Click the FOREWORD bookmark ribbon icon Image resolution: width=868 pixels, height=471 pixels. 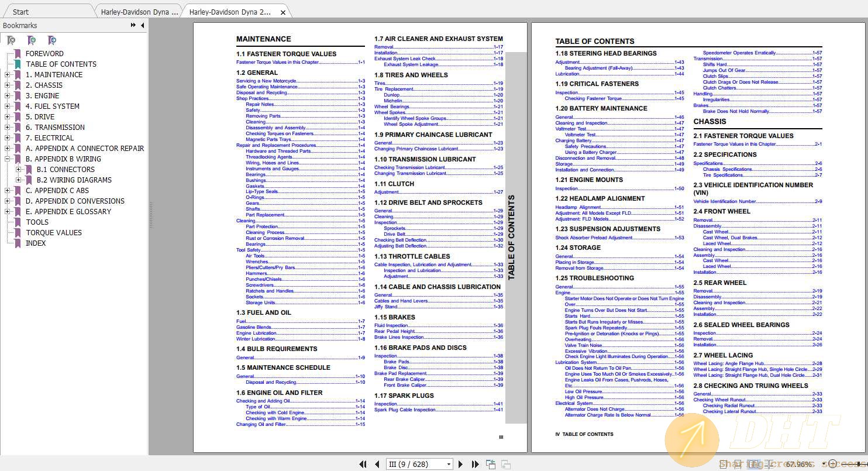(x=18, y=54)
